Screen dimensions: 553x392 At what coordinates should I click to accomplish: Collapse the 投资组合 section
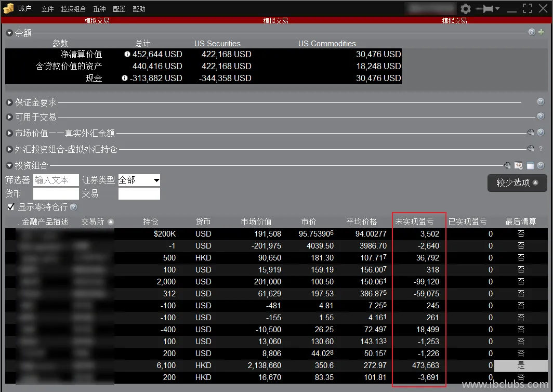tap(9, 165)
